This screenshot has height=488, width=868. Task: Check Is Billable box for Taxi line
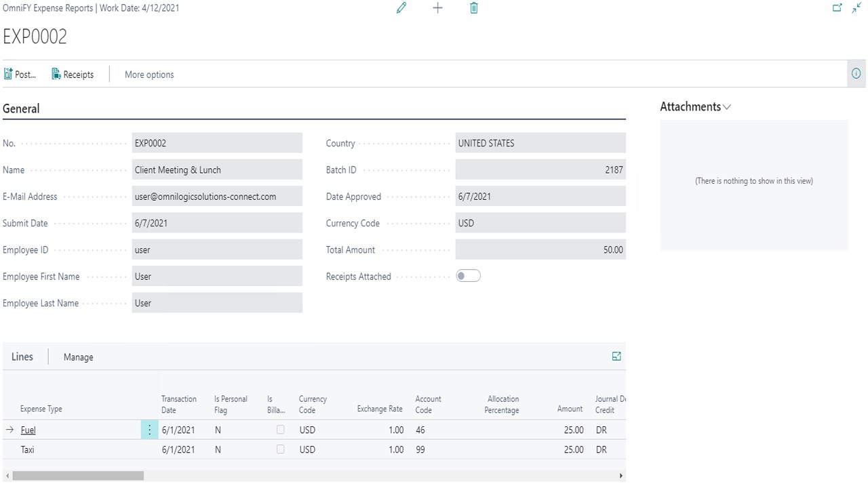(x=281, y=449)
